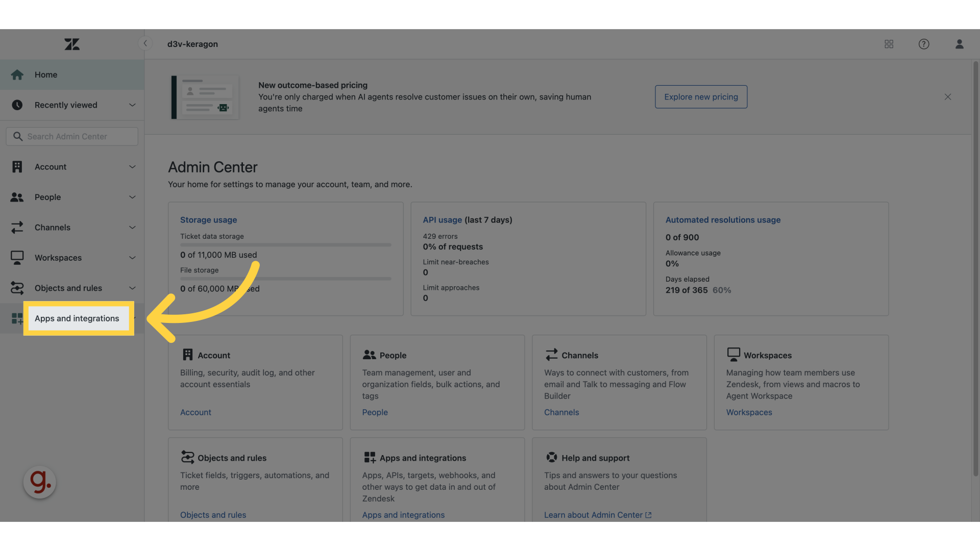Expand the Account sidebar chevron

132,167
